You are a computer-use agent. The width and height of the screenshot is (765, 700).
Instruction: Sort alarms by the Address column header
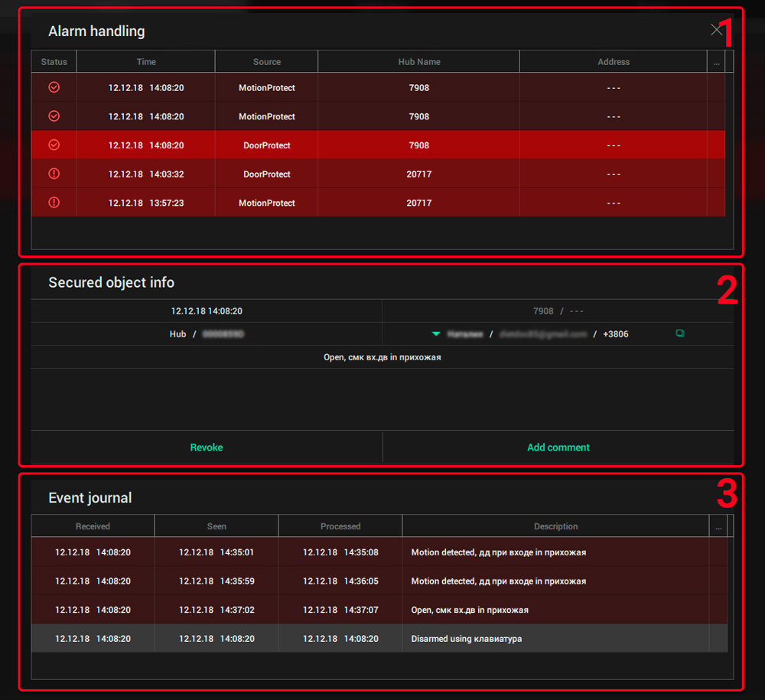(614, 62)
